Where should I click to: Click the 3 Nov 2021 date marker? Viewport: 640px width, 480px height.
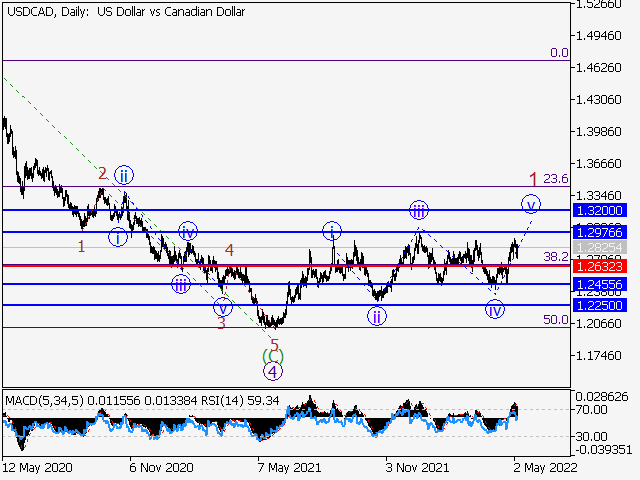click(x=416, y=467)
